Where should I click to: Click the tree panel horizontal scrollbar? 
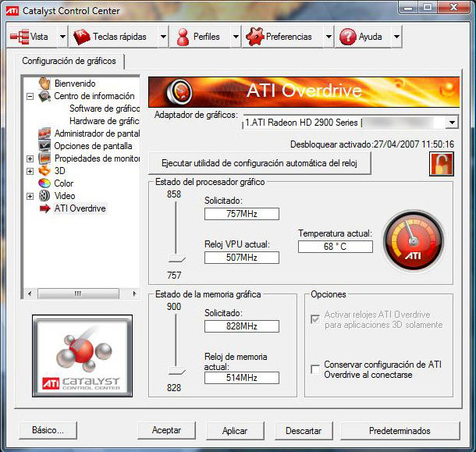click(x=78, y=294)
